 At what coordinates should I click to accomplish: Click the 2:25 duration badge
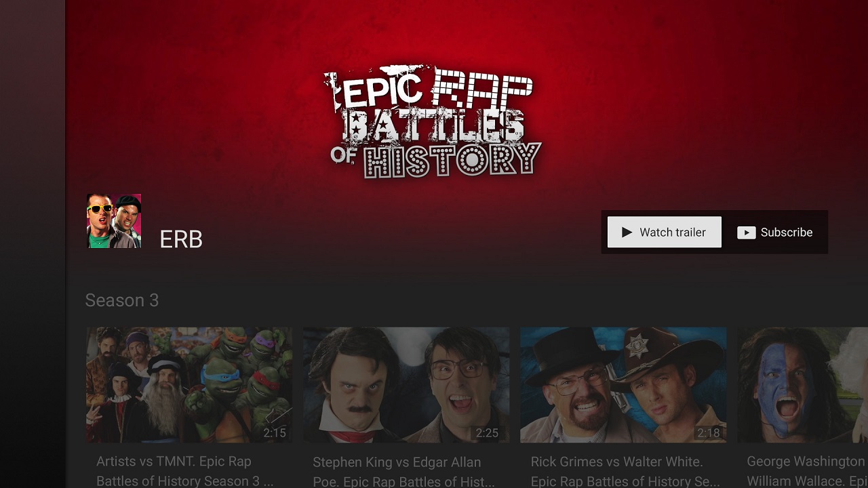coord(487,432)
